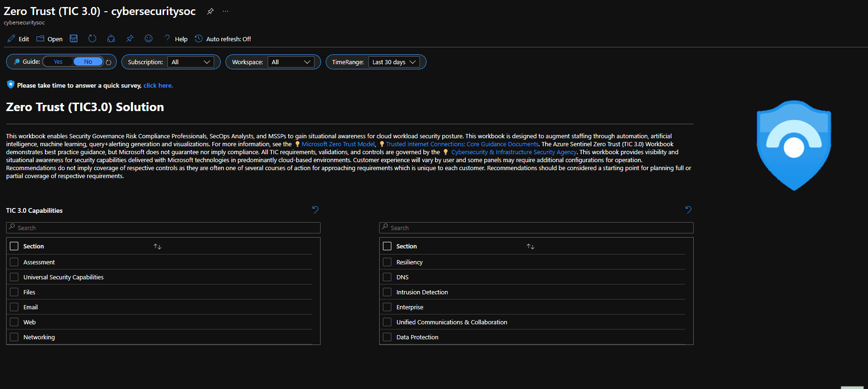Click the toolbar pin icon beside the smiley
This screenshot has height=389, width=868.
click(x=130, y=38)
